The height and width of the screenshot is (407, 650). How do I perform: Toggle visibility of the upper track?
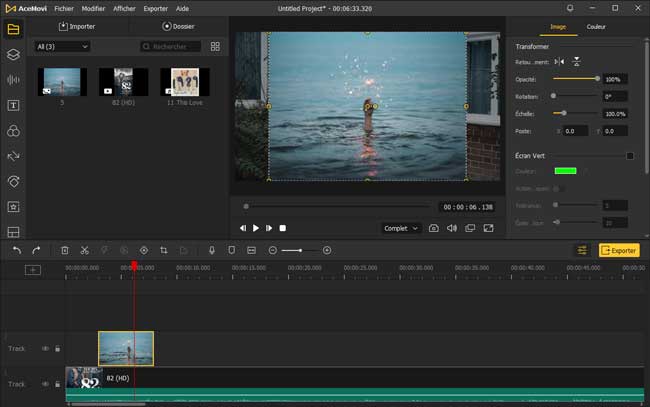coord(45,349)
